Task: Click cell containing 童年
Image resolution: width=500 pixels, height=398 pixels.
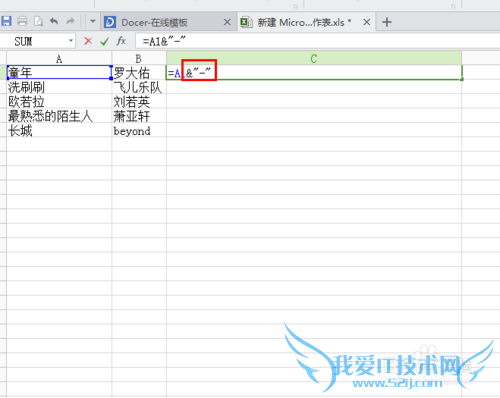Action: (59, 72)
